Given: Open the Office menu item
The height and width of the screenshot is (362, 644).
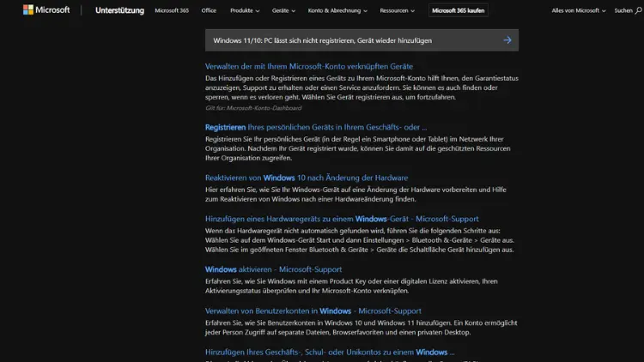Looking at the screenshot, I should 209,10.
